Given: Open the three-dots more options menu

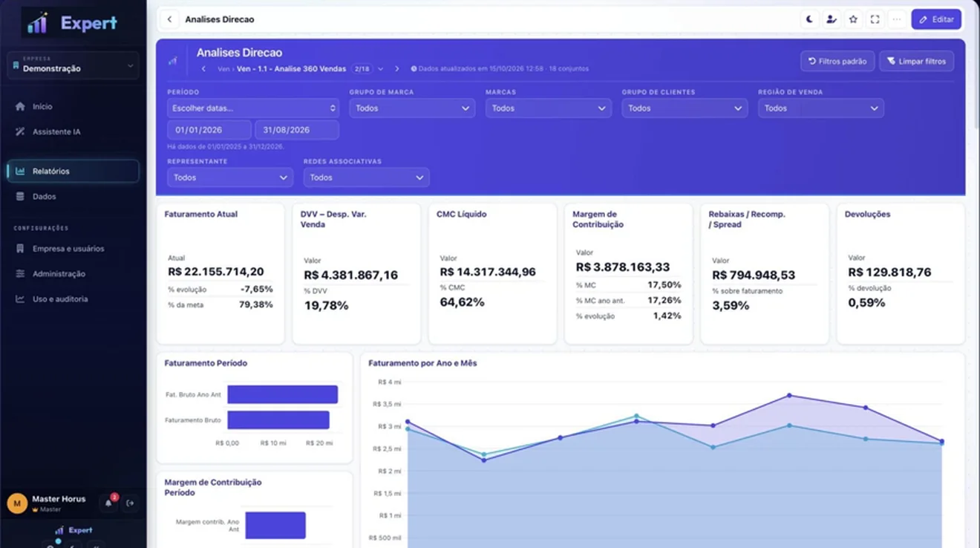Looking at the screenshot, I should pos(897,19).
